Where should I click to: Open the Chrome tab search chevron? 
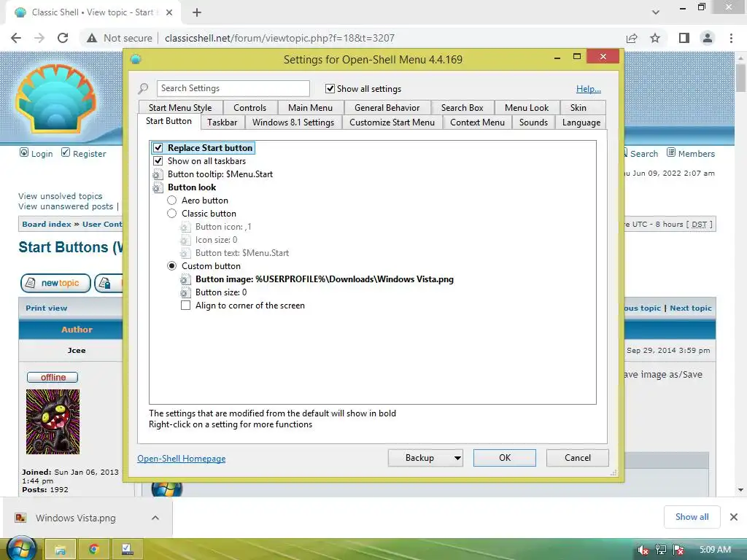656,12
